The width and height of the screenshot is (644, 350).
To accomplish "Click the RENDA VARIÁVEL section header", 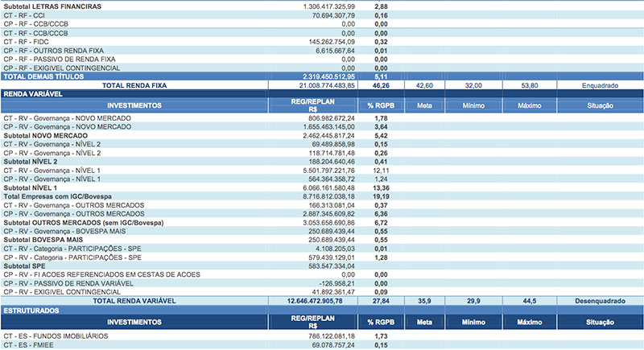I will point(34,94).
